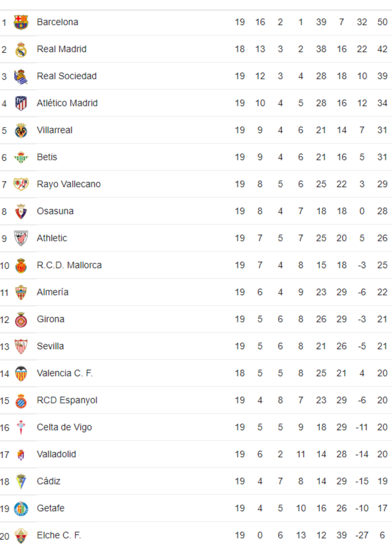Click the Athletic striped crest

pyautogui.click(x=21, y=238)
